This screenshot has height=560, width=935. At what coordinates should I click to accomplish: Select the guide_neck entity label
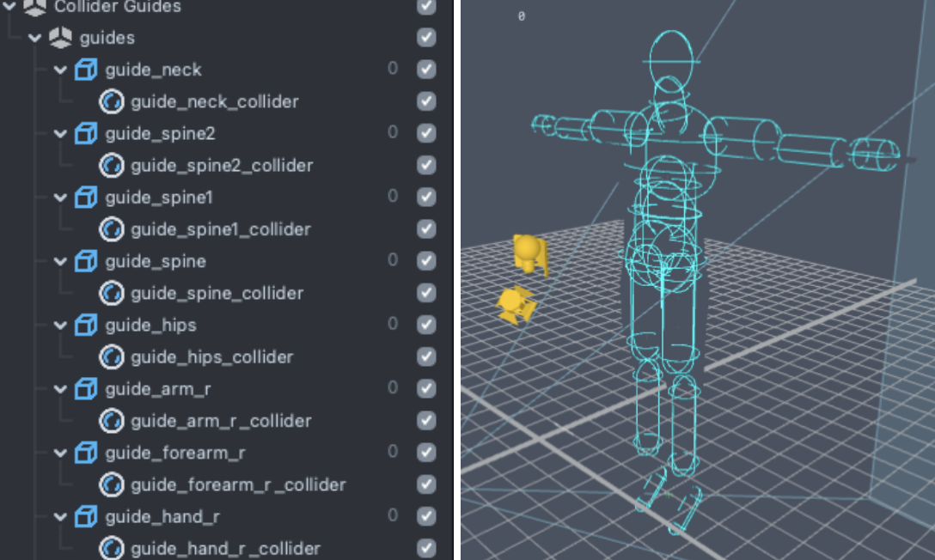(x=153, y=70)
